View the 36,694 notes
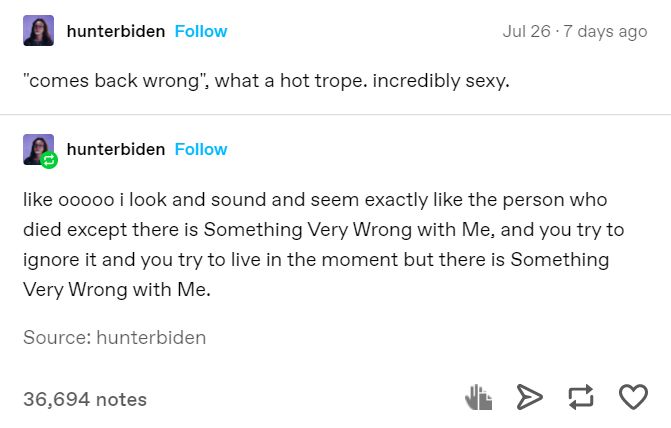 coord(85,399)
